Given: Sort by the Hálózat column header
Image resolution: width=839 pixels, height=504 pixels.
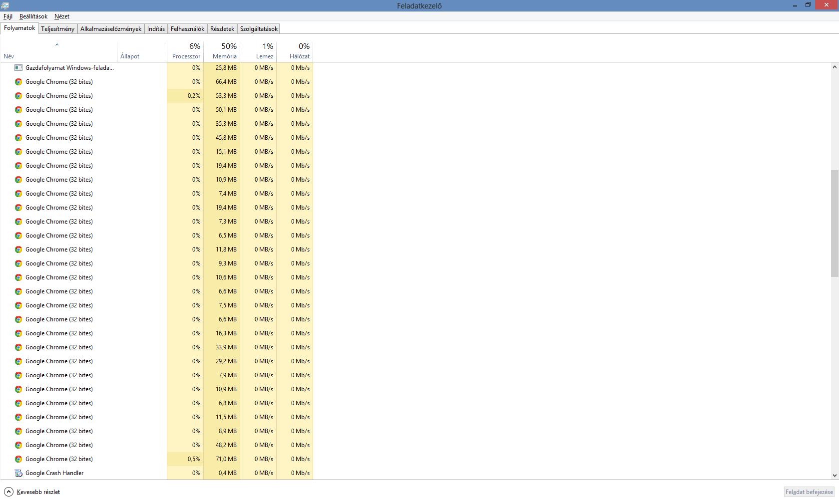Looking at the screenshot, I should pyautogui.click(x=295, y=51).
